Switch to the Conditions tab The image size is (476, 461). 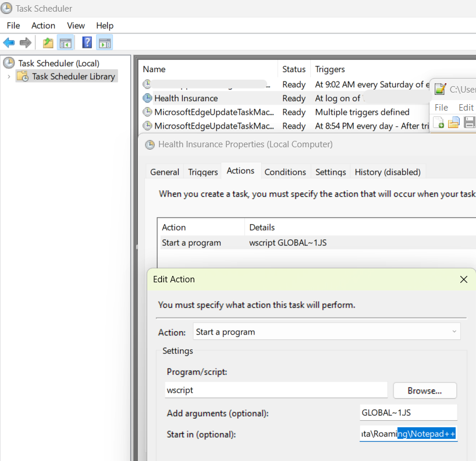click(285, 172)
